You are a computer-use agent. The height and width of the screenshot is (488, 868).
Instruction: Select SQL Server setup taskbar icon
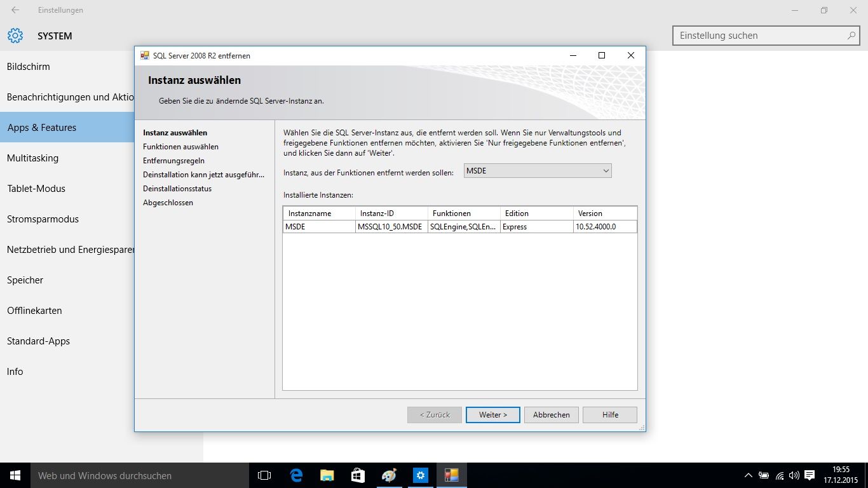coord(452,475)
